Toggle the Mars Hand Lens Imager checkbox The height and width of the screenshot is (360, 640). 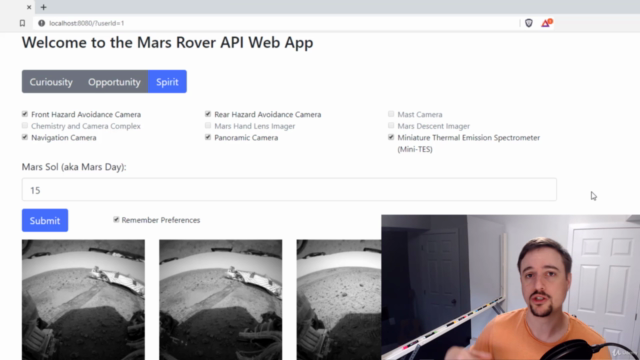click(x=208, y=125)
